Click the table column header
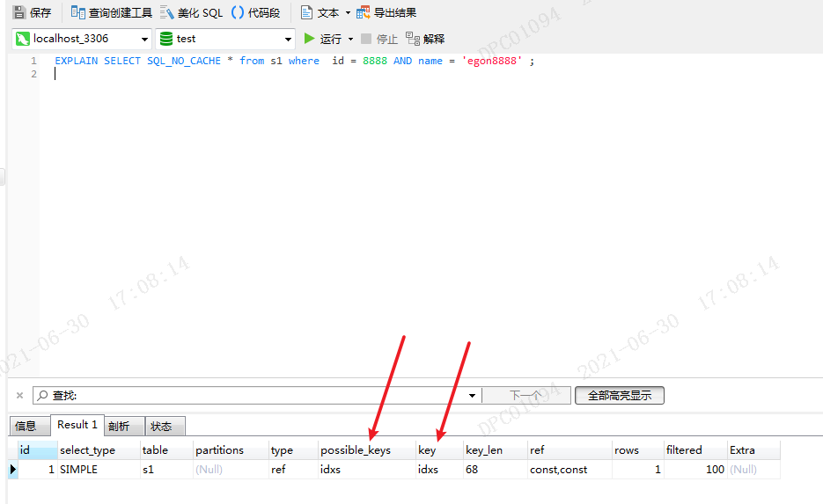Image resolution: width=823 pixels, height=504 pixels. pyautogui.click(x=166, y=450)
